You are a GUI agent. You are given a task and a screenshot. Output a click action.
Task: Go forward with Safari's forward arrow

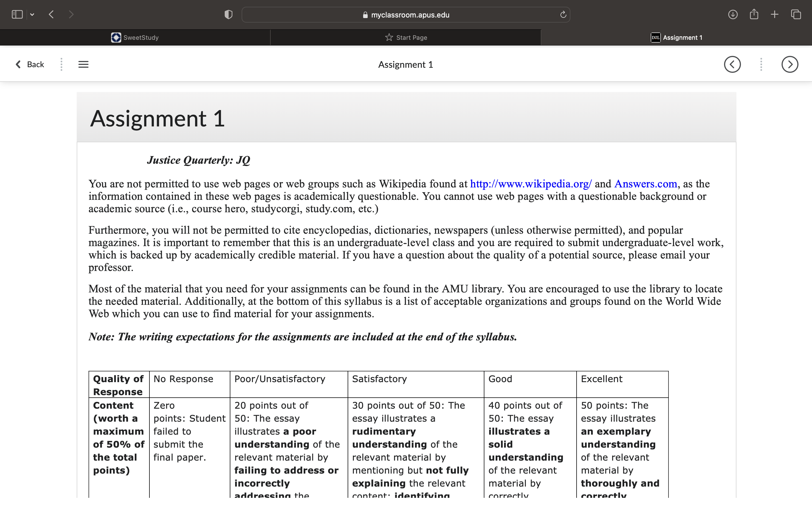(71, 14)
